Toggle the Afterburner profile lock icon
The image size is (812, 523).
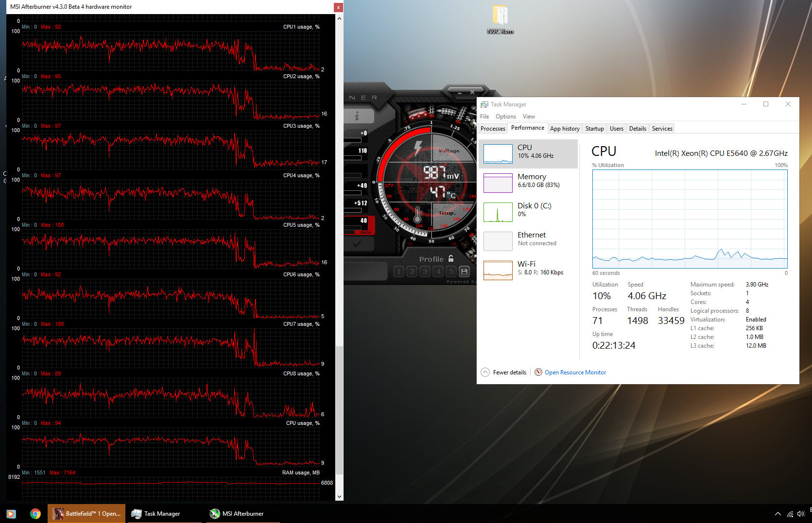[451, 259]
